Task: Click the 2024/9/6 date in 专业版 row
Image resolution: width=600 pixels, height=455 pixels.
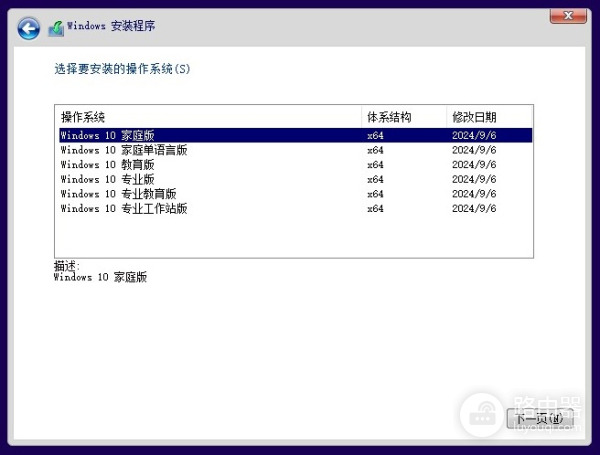Action: pos(474,179)
